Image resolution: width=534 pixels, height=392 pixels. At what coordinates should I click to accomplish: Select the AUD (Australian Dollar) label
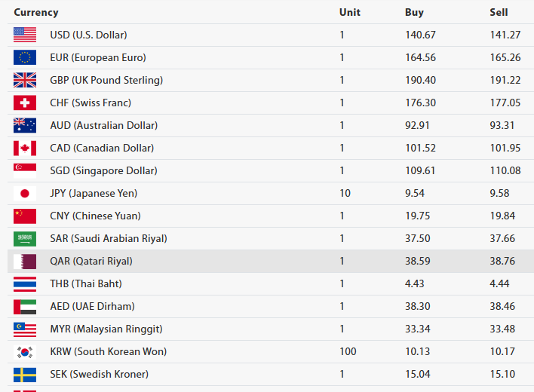click(103, 125)
